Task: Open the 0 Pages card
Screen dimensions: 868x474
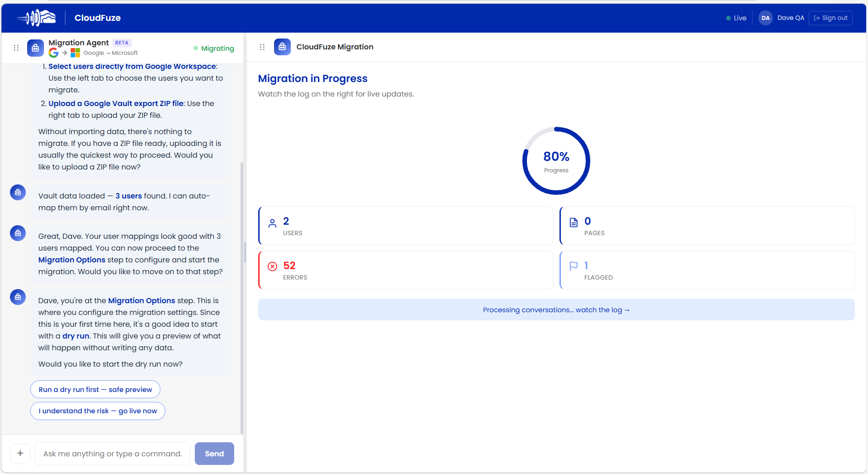Action: (x=707, y=226)
